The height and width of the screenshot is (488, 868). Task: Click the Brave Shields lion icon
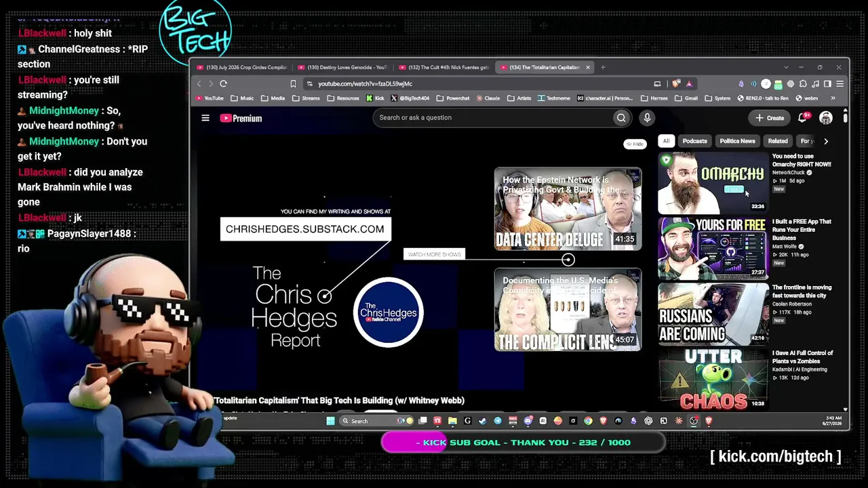click(x=676, y=83)
